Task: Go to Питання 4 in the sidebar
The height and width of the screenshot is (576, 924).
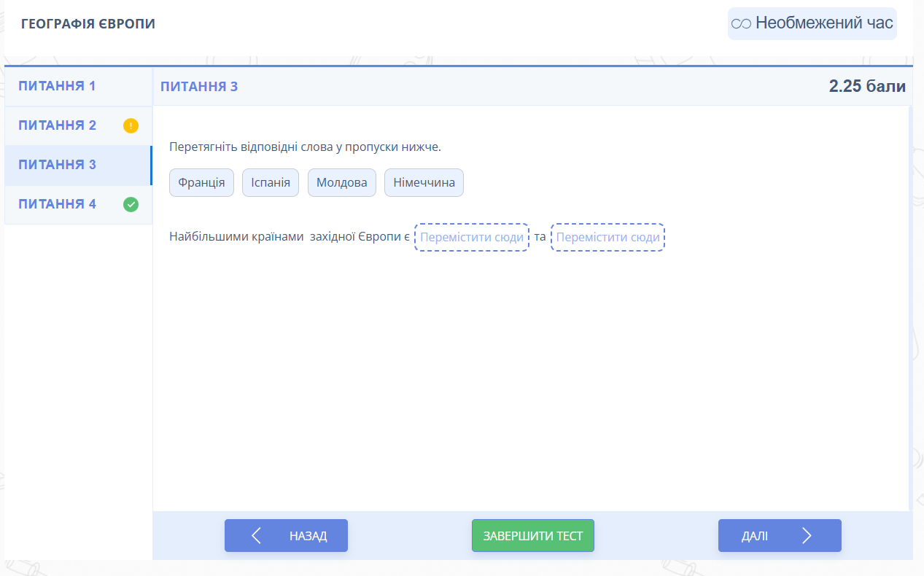Action: [x=57, y=204]
